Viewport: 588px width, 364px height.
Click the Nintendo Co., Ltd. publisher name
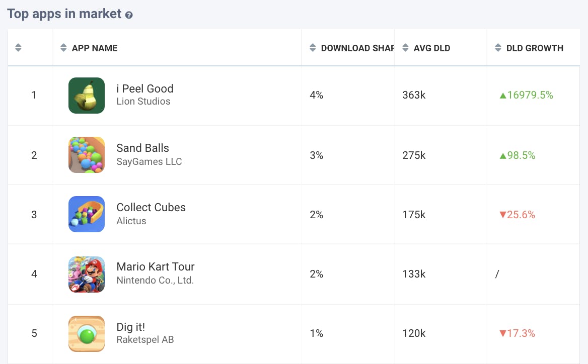click(155, 281)
